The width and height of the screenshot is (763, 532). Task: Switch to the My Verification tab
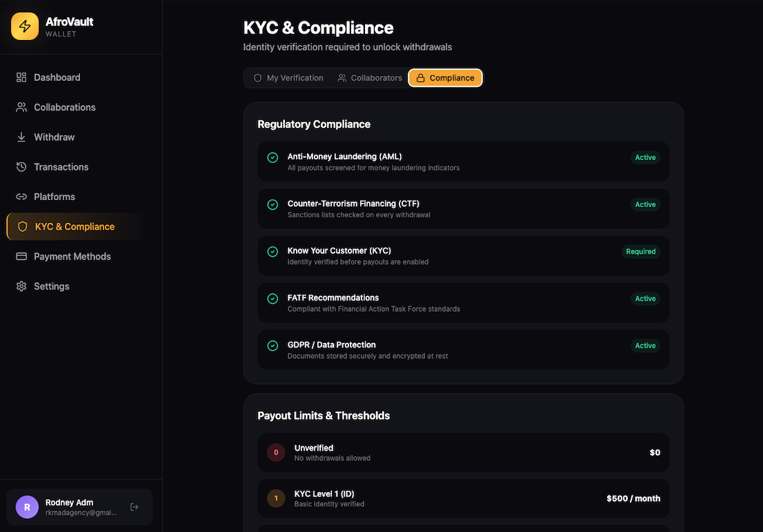288,78
